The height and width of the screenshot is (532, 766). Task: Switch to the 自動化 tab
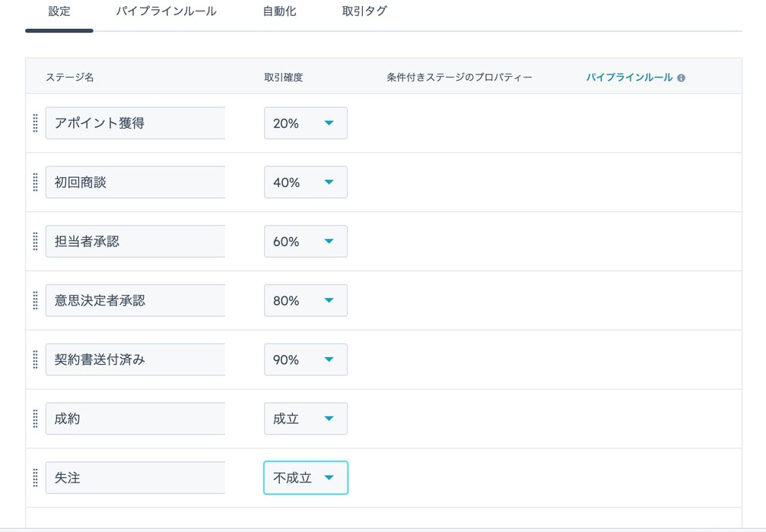click(278, 11)
